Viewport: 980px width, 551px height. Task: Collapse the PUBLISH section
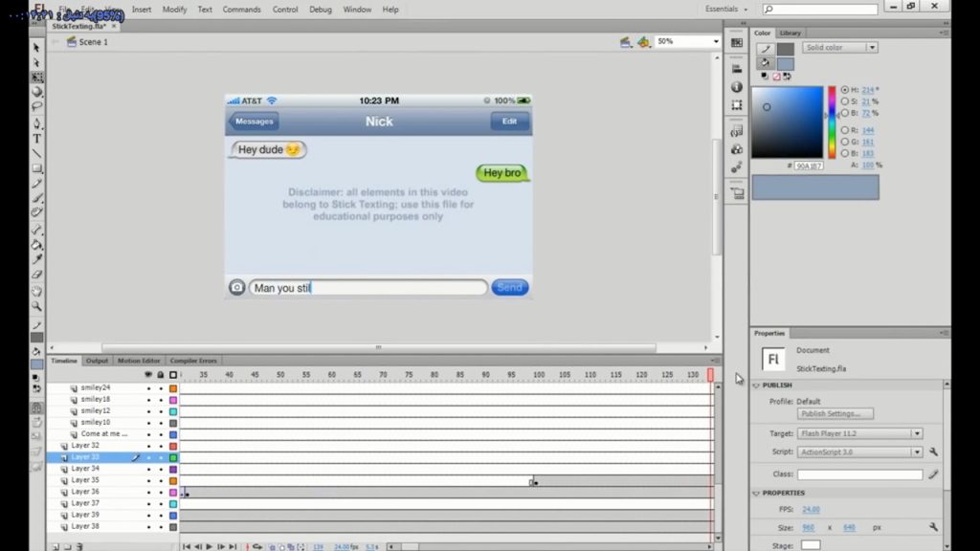[x=756, y=386]
